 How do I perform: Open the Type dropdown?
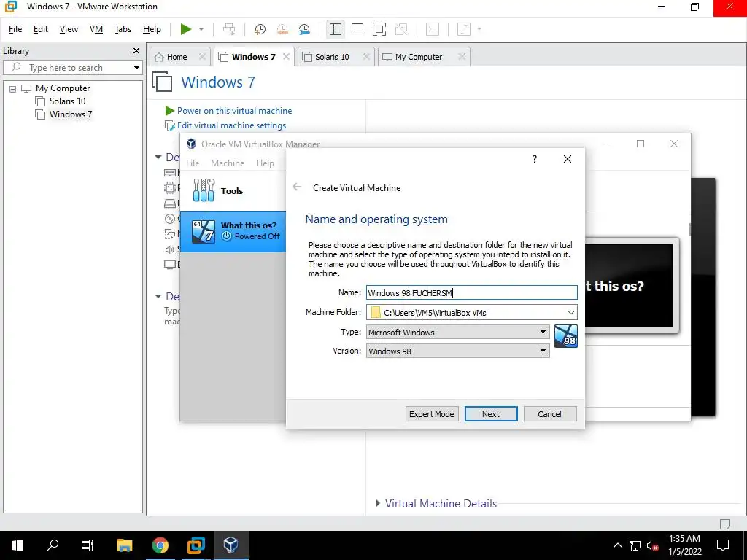(457, 332)
